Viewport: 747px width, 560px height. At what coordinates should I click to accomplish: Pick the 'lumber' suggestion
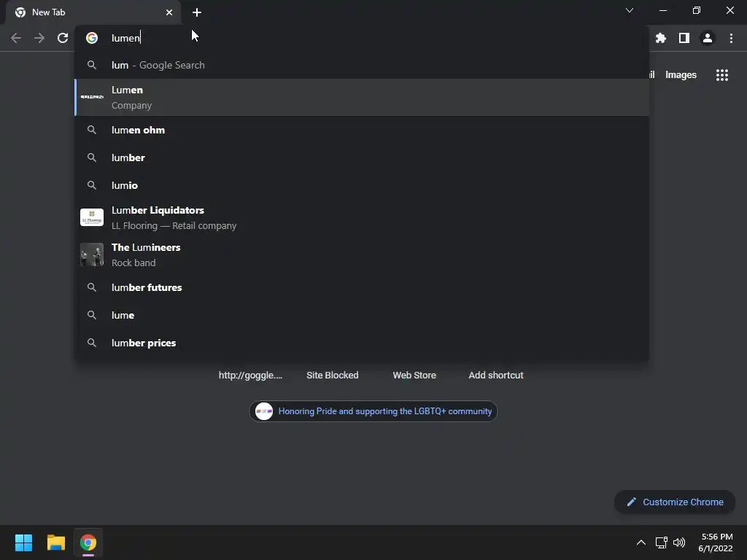[x=362, y=157]
